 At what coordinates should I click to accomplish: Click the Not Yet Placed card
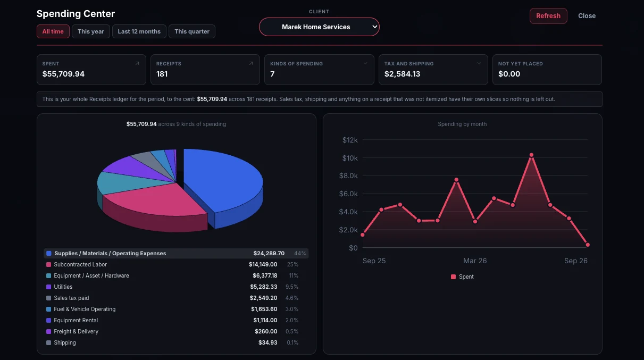[x=547, y=70]
